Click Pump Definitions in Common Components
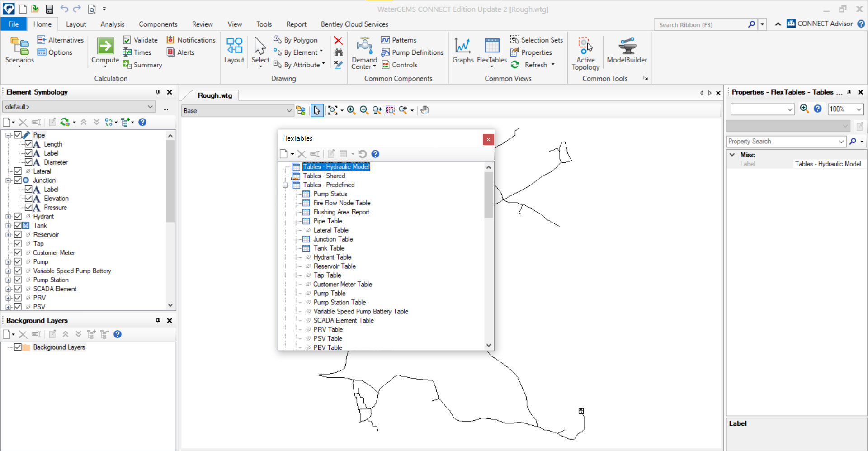The height and width of the screenshot is (451, 868). tap(417, 52)
